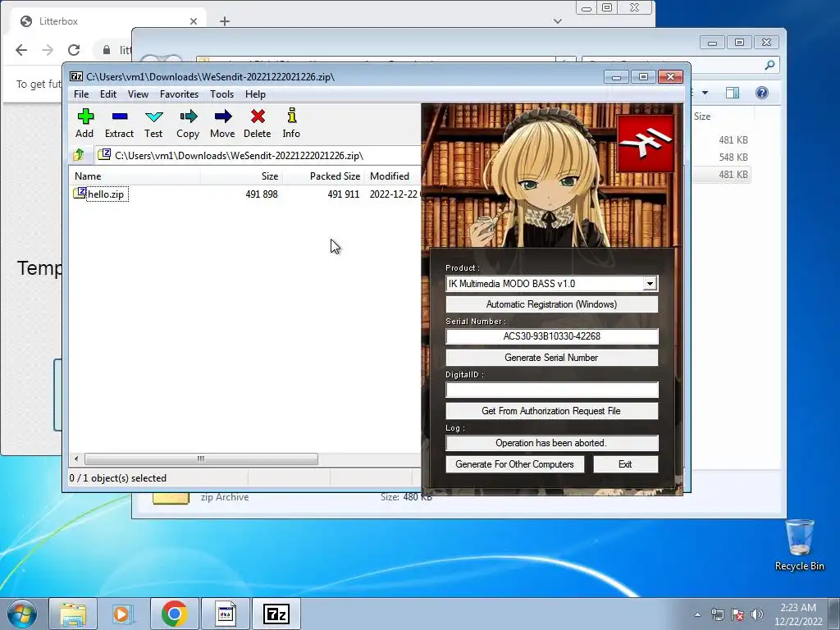This screenshot has height=630, width=840.
Task: Click the red IK logo in keygen
Action: click(x=646, y=144)
